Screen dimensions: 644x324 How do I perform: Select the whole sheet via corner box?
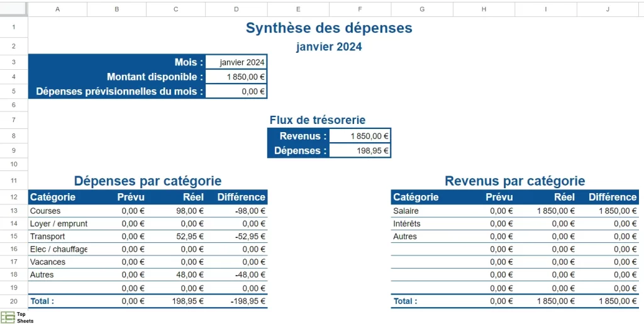tap(14, 9)
